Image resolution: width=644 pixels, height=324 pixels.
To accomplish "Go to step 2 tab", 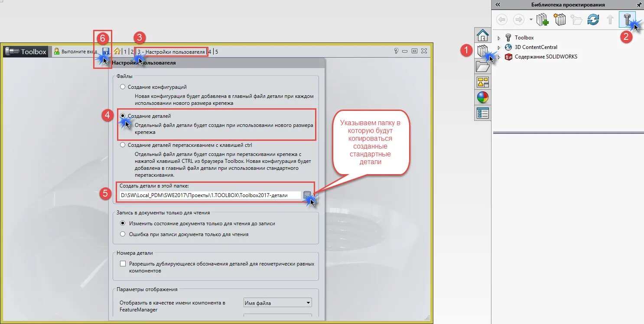I will coord(132,52).
